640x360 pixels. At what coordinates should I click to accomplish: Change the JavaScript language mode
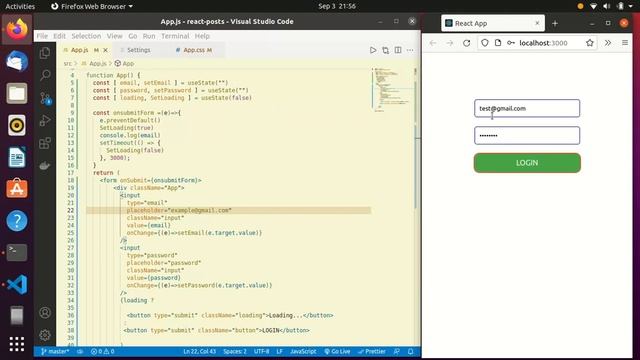[303, 351]
